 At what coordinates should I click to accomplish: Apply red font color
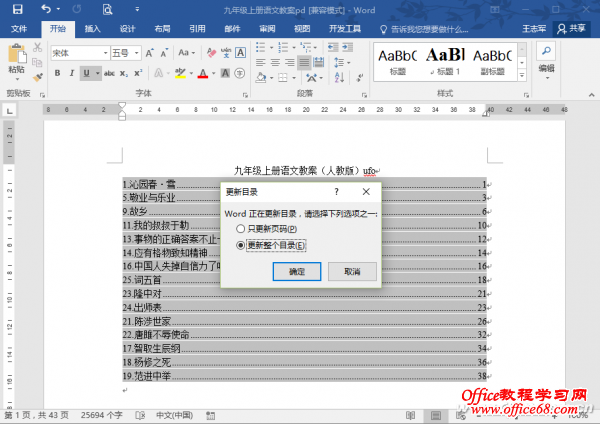(203, 73)
